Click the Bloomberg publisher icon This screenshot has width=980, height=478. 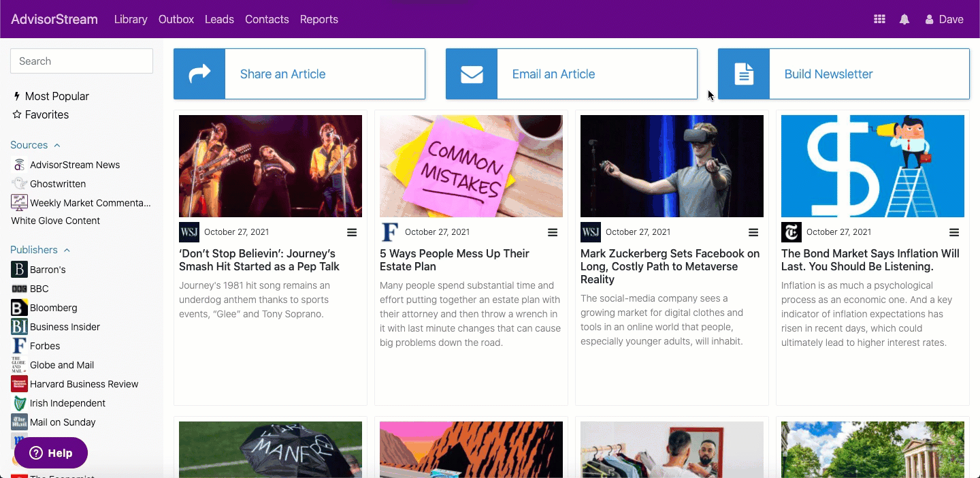tap(19, 308)
